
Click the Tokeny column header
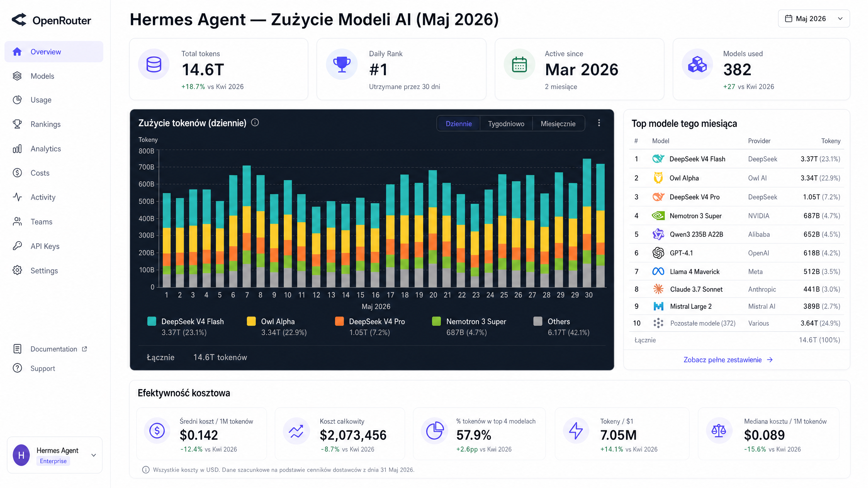(x=831, y=141)
